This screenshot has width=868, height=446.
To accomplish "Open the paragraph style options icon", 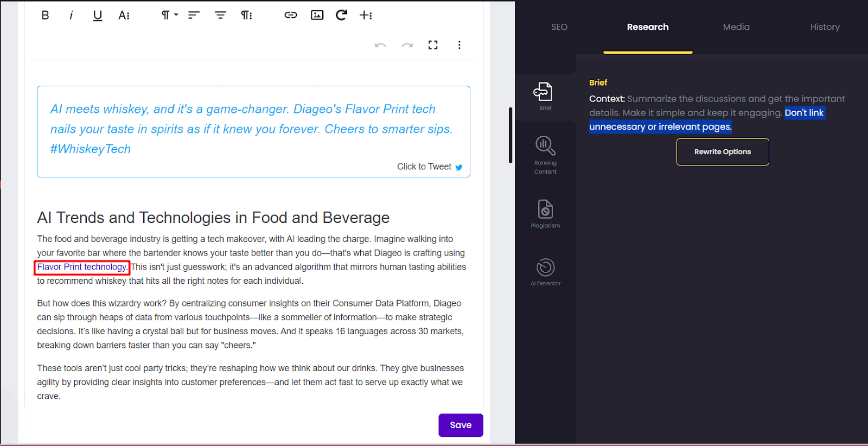I will click(x=247, y=15).
